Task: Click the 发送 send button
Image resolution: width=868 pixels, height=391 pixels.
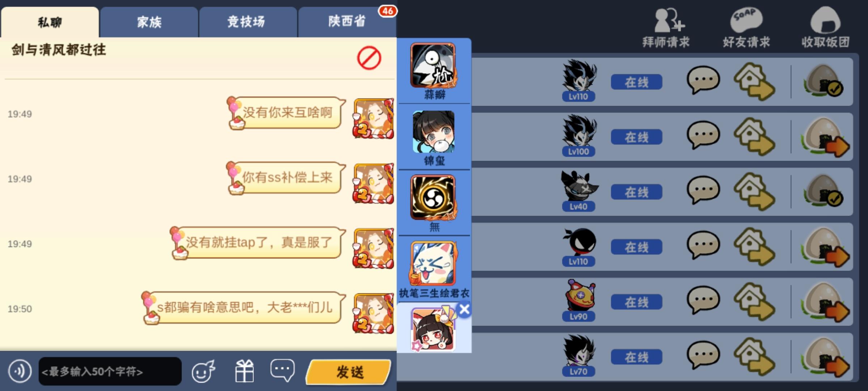Action: tap(349, 372)
